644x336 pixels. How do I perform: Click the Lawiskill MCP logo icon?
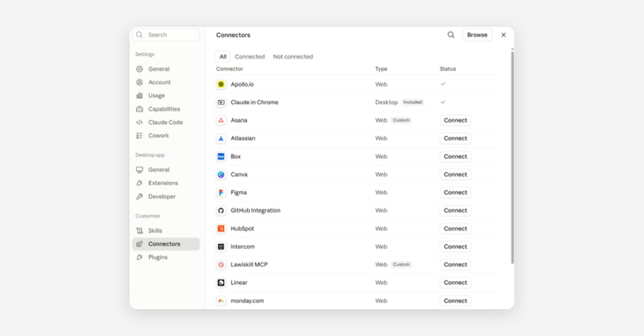pyautogui.click(x=221, y=265)
